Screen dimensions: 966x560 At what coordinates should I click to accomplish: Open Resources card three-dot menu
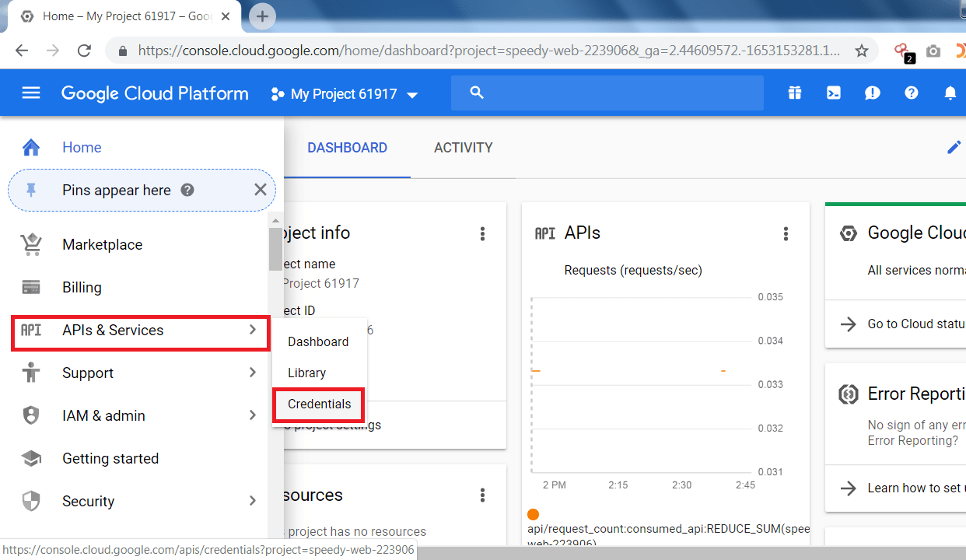click(x=482, y=495)
